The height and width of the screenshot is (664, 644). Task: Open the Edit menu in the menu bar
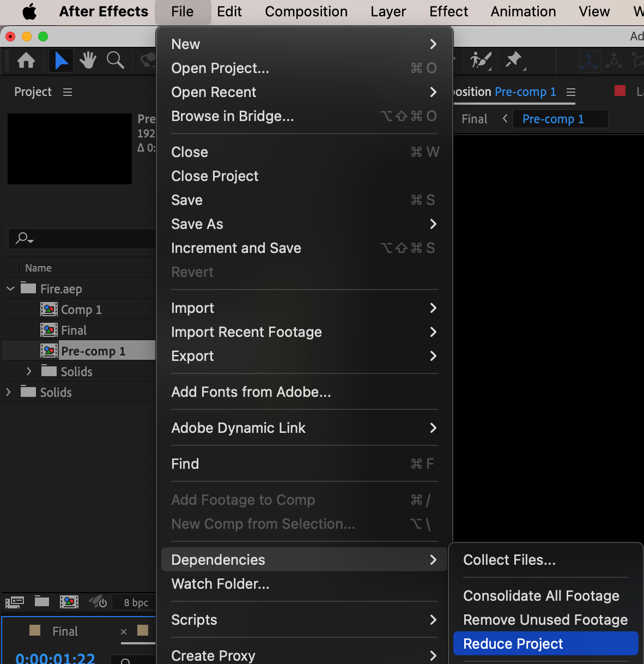229,11
